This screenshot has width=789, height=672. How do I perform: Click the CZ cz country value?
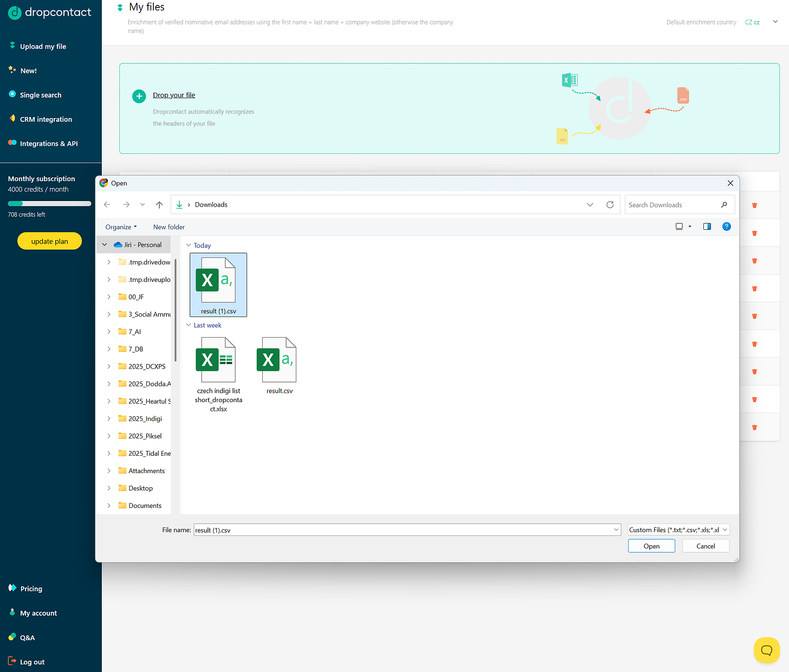pos(752,22)
